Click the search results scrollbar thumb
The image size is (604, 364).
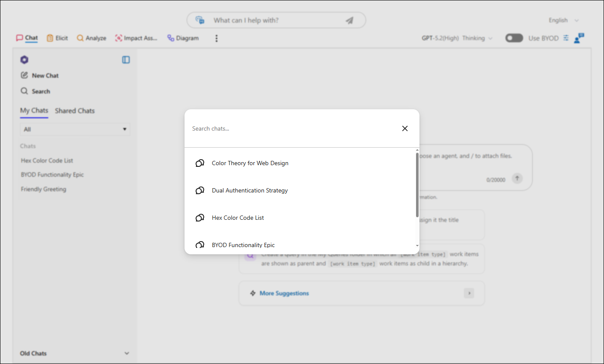click(x=417, y=185)
